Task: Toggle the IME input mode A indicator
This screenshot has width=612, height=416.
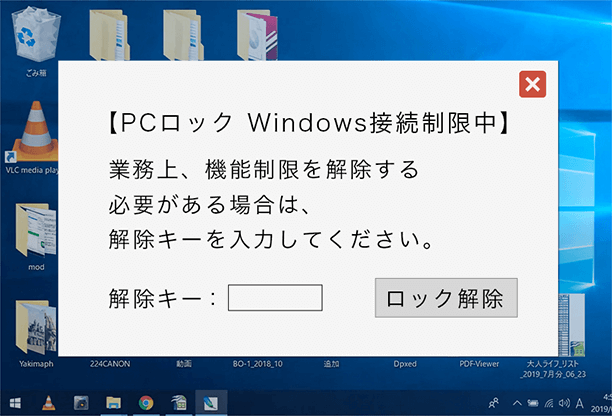Action: pyautogui.click(x=580, y=403)
